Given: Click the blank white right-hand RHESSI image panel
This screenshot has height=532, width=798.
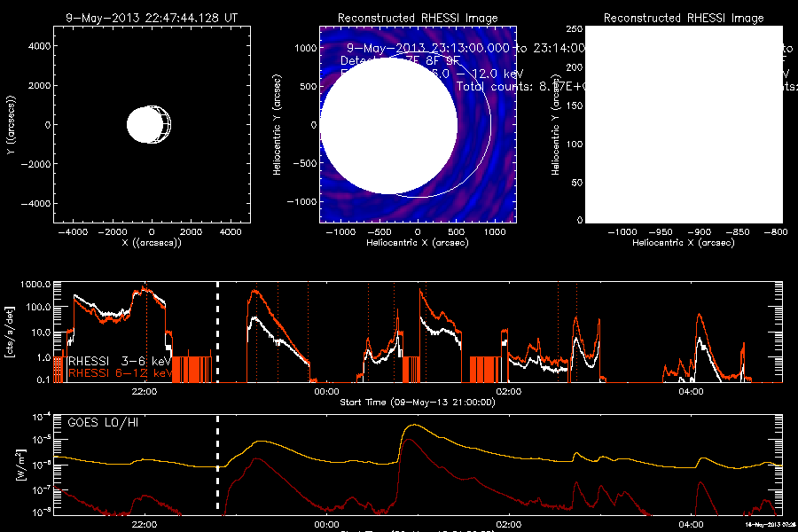Looking at the screenshot, I should (684, 125).
